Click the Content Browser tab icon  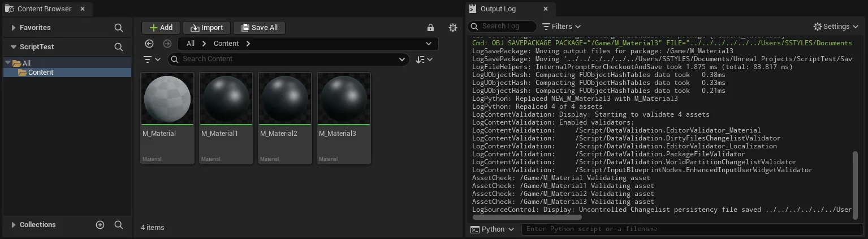(9, 9)
